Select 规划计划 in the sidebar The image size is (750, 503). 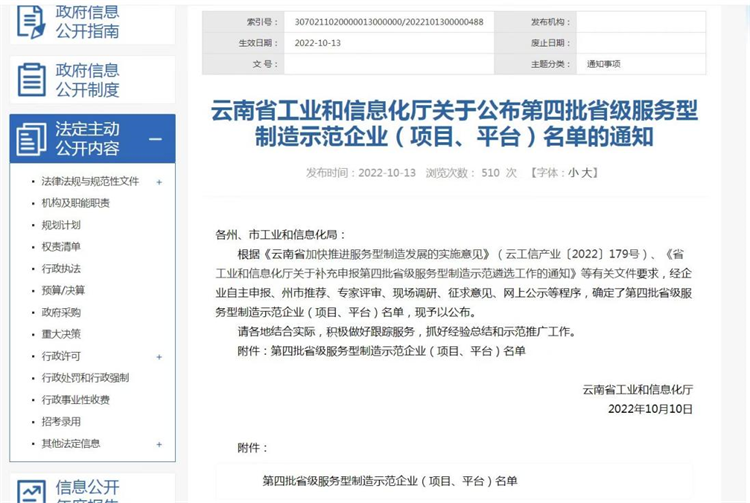click(61, 225)
